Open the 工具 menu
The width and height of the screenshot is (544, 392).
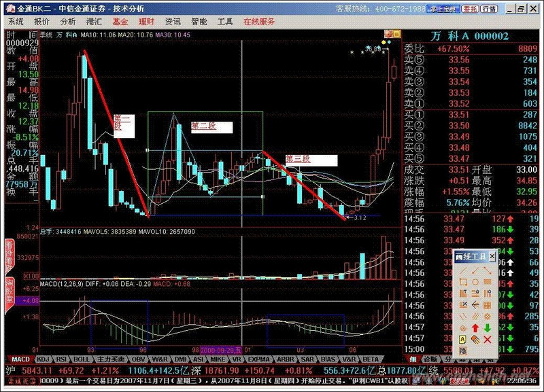click(x=225, y=21)
